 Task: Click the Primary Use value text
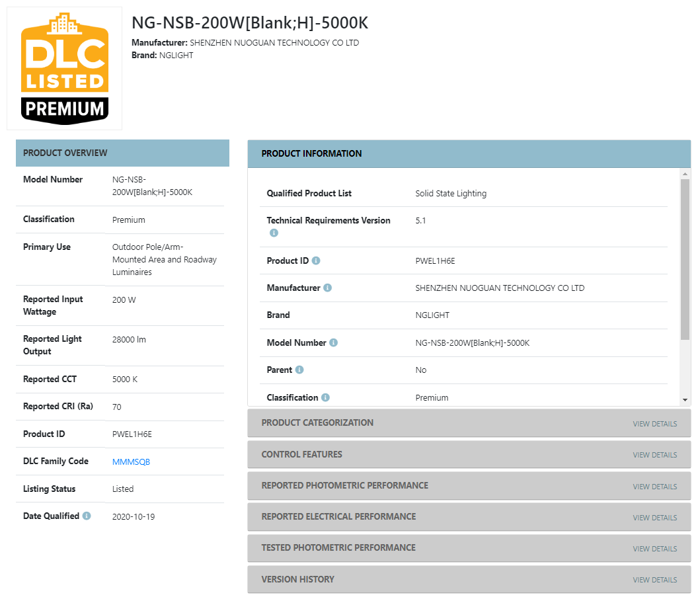(x=165, y=259)
